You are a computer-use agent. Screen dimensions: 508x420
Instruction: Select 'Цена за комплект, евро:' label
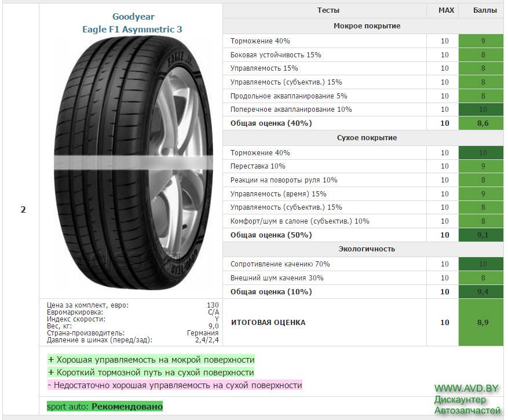[x=87, y=305]
